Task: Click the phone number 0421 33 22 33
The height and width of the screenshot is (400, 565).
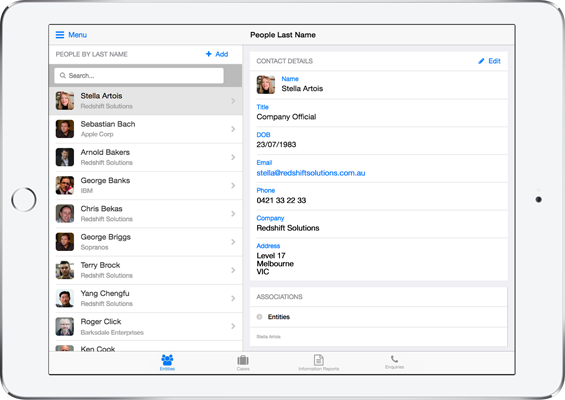Action: 281,200
